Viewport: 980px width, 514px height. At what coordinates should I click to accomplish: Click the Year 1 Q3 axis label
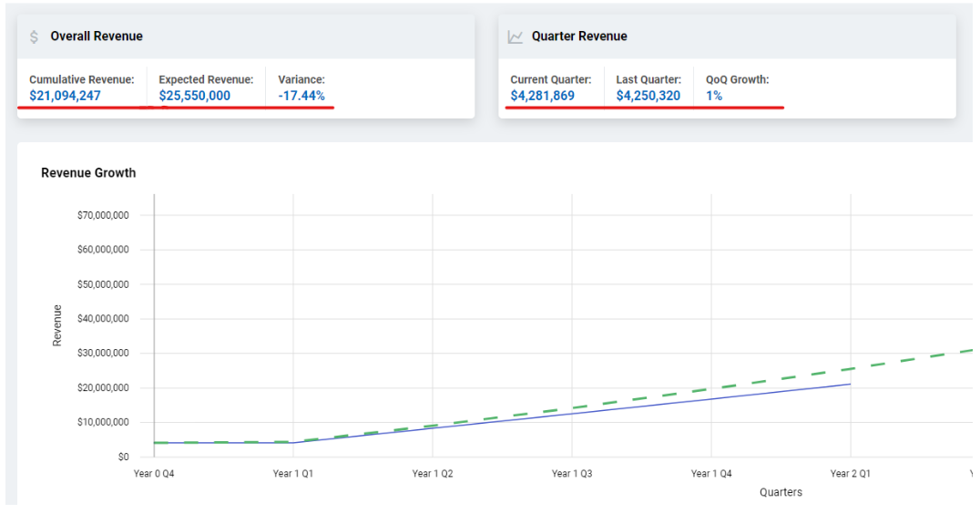click(x=572, y=474)
